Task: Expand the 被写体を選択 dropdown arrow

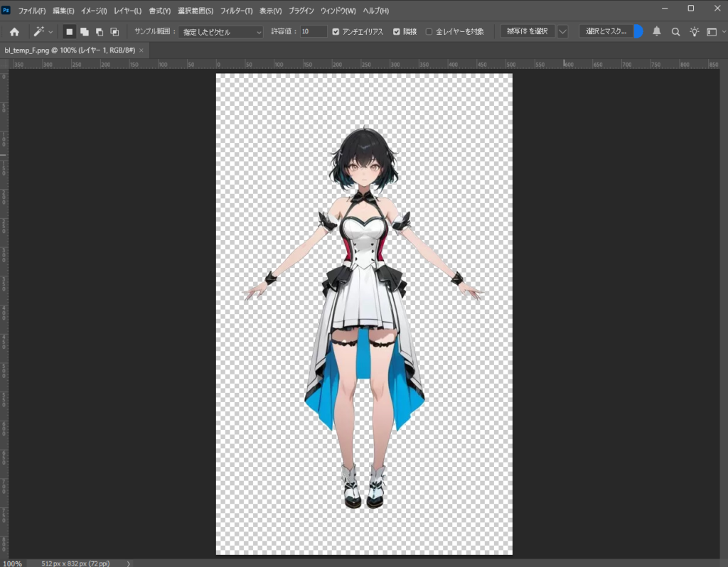Action: click(x=563, y=32)
